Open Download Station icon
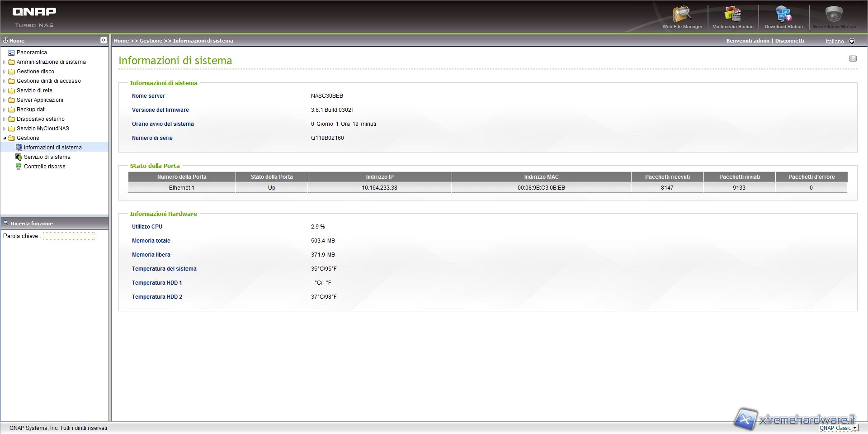 [783, 15]
